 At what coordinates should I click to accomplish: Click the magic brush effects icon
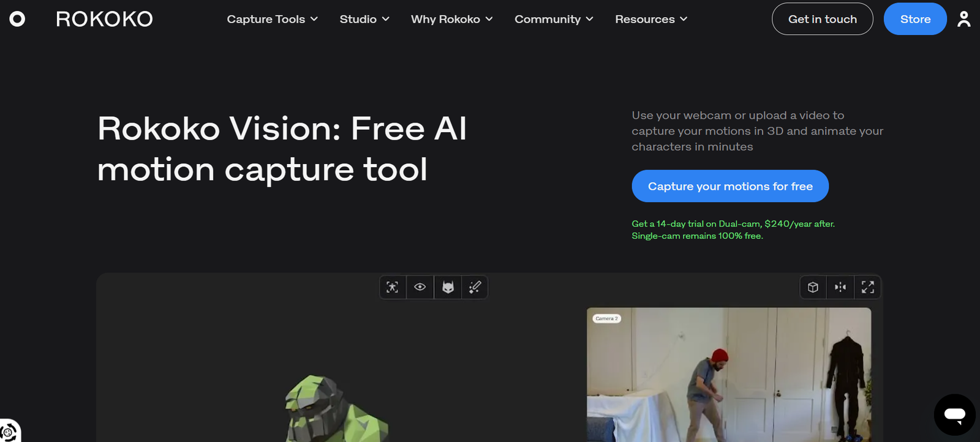click(475, 287)
